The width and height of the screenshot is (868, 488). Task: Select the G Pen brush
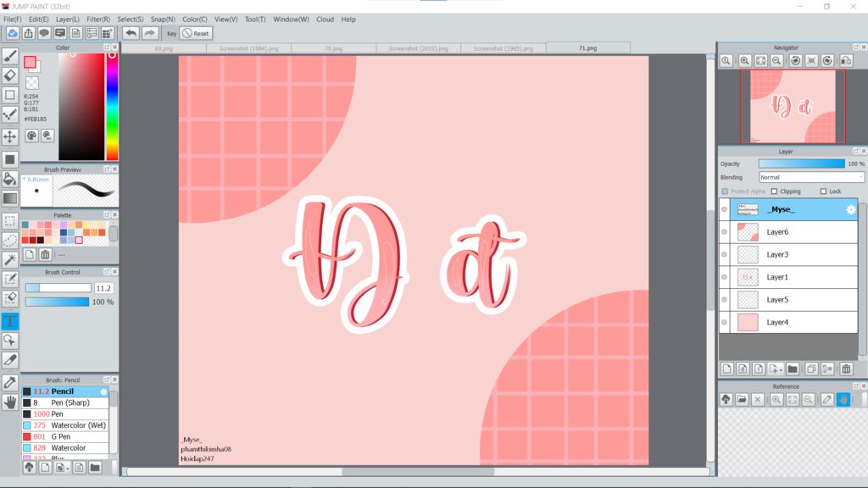pos(65,436)
